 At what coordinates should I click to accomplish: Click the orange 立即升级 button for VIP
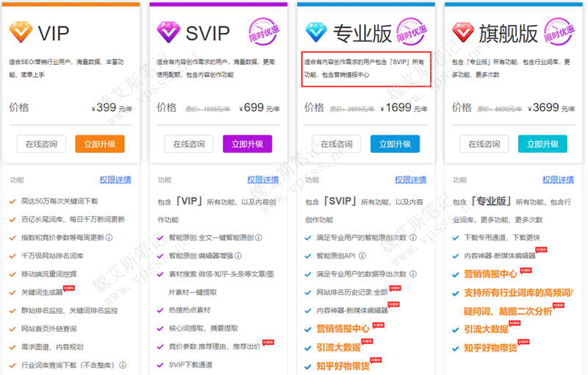(x=100, y=144)
